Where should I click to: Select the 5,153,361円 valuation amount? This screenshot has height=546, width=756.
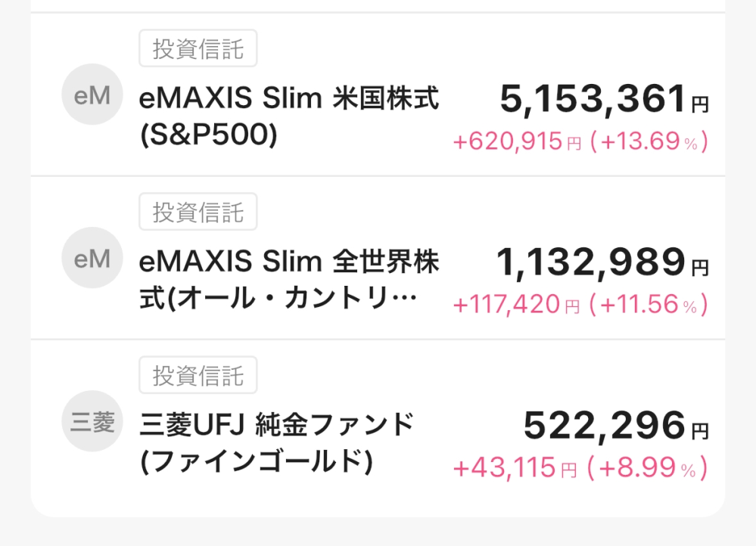pos(603,99)
